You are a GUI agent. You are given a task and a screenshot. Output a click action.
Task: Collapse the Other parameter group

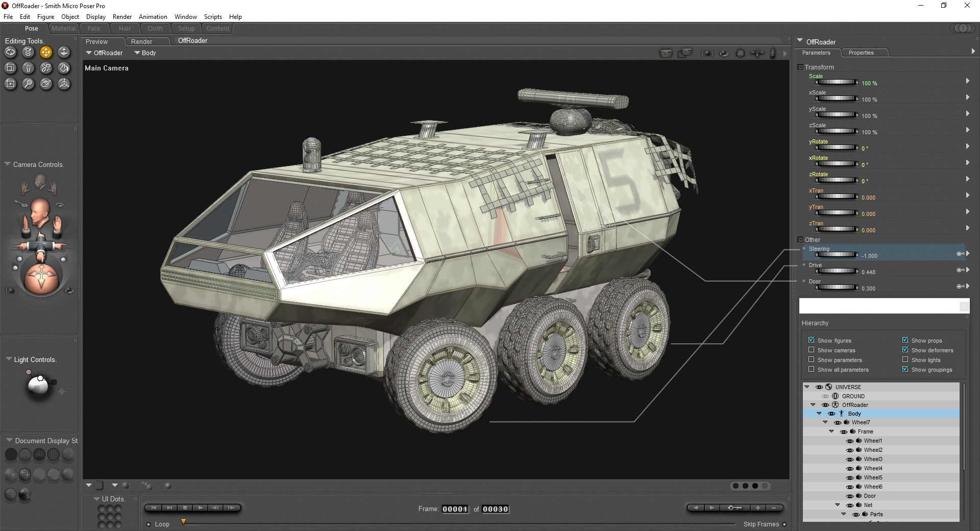tap(800, 239)
